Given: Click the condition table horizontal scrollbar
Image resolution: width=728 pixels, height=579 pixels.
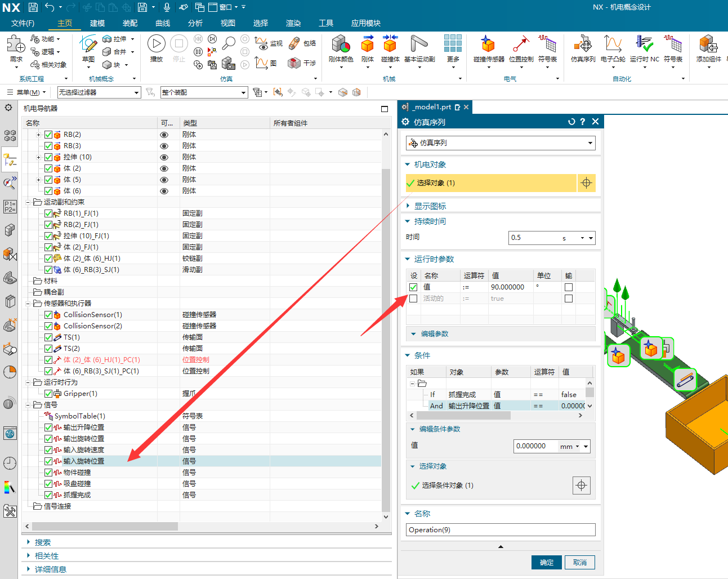Looking at the screenshot, I should 463,415.
